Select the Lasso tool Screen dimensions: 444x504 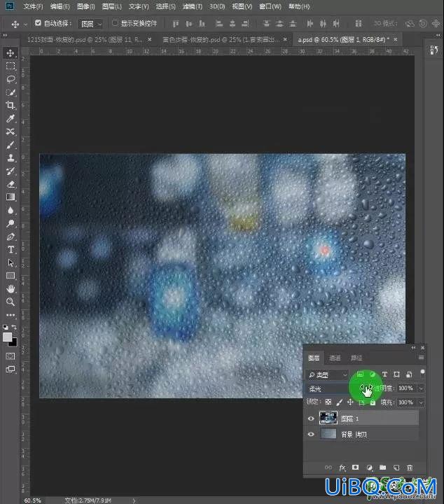11,79
